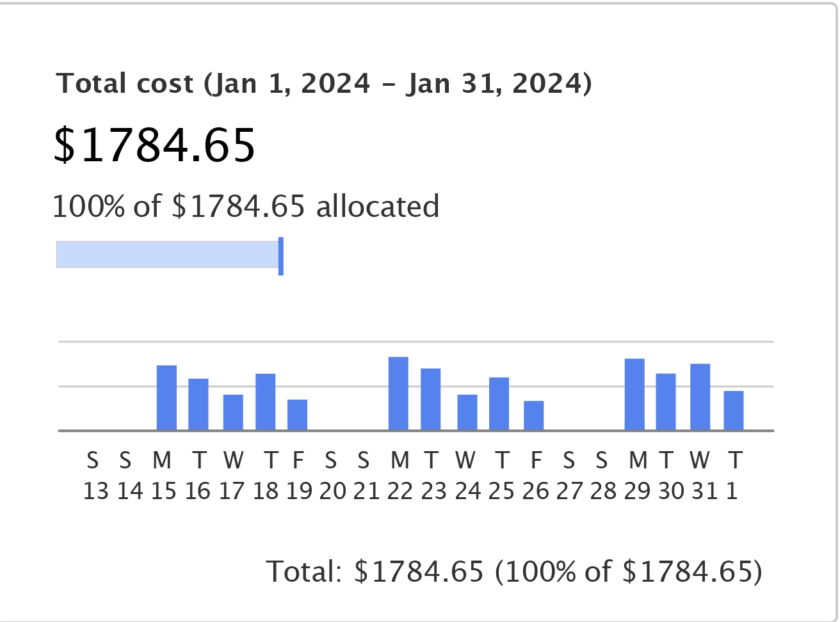Click the large $1784.65 amount

coord(154,145)
